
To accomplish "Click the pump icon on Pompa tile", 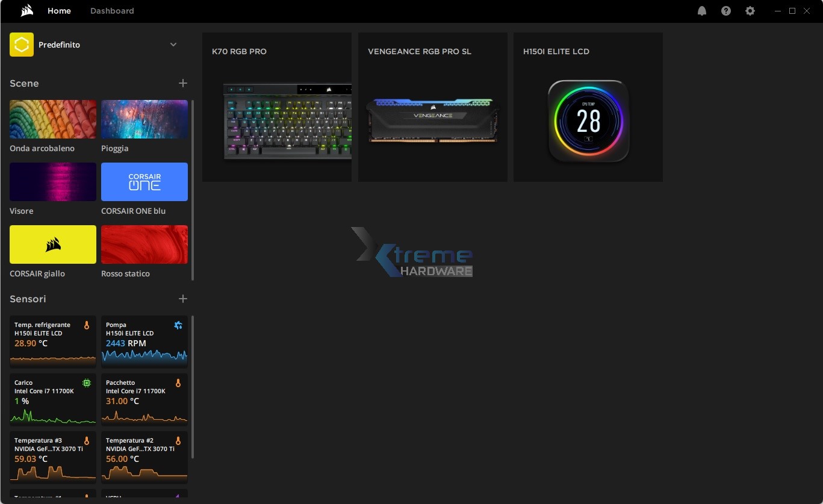I will 178,325.
